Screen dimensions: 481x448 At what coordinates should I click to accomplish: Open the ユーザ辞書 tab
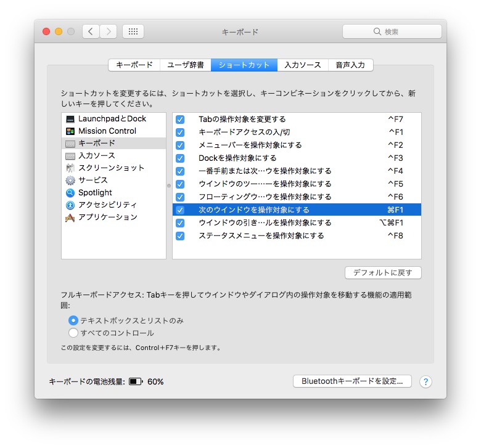(x=185, y=65)
